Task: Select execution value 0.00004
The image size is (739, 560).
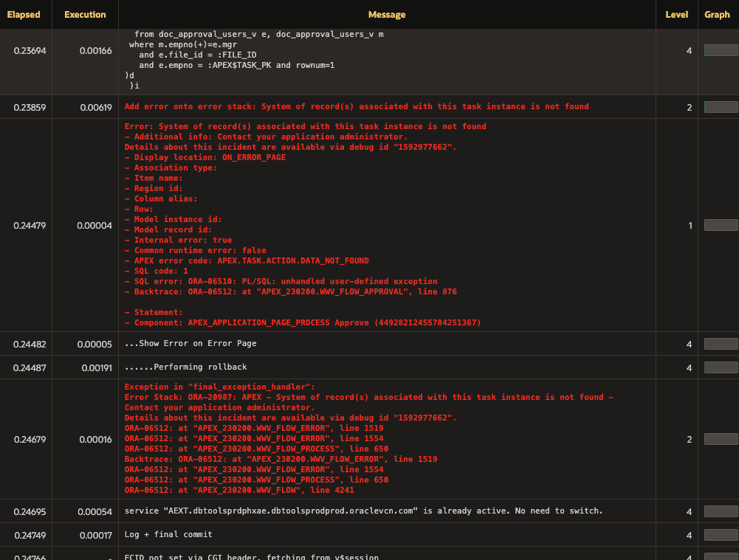Action: [x=94, y=226]
